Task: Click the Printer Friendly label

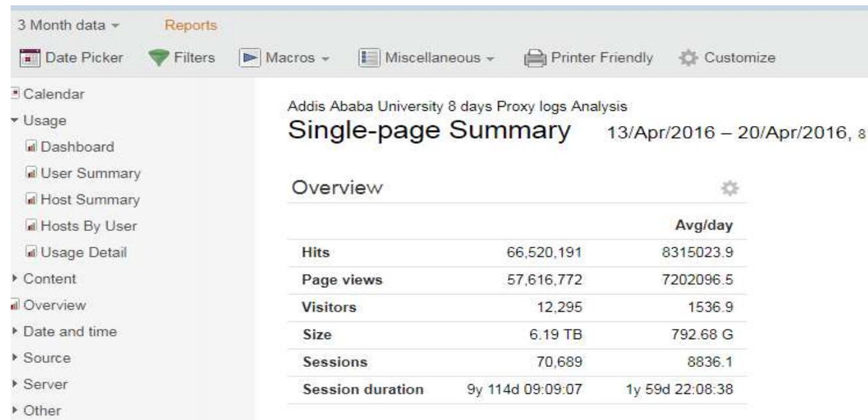Action: coord(601,58)
